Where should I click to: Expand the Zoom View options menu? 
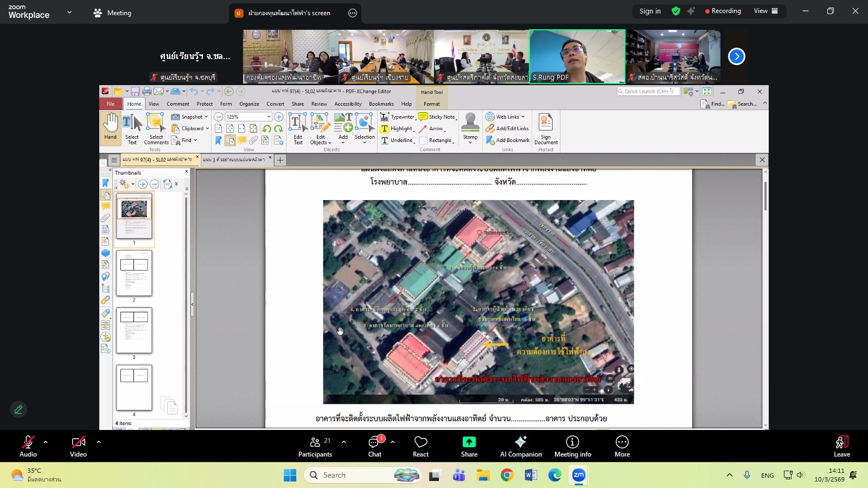[766, 11]
